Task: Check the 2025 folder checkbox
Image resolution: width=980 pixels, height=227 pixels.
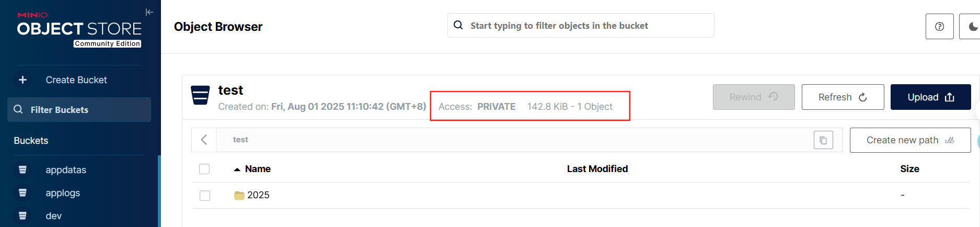Action: (205, 196)
